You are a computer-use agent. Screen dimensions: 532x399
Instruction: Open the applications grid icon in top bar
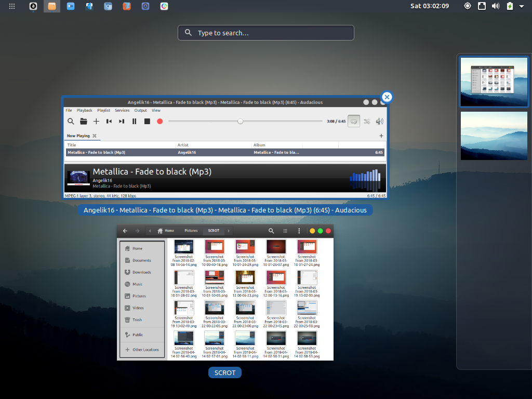click(x=12, y=6)
